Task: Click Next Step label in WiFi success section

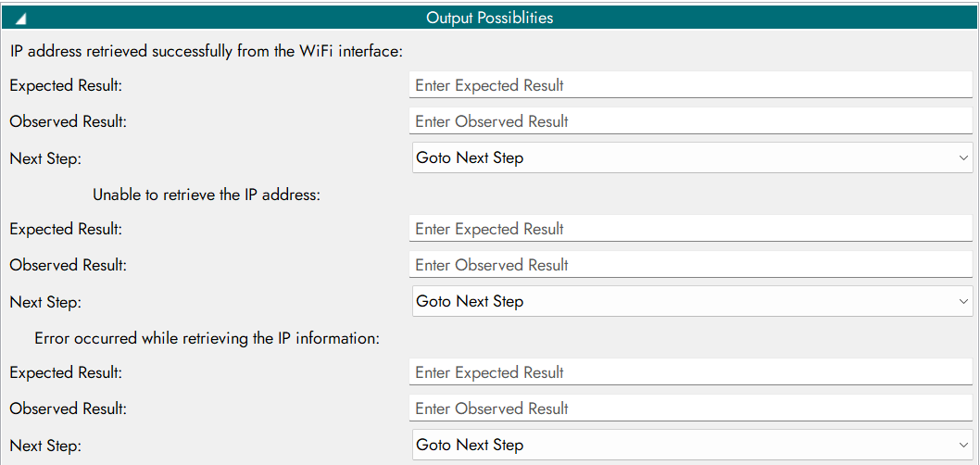Action: point(45,158)
